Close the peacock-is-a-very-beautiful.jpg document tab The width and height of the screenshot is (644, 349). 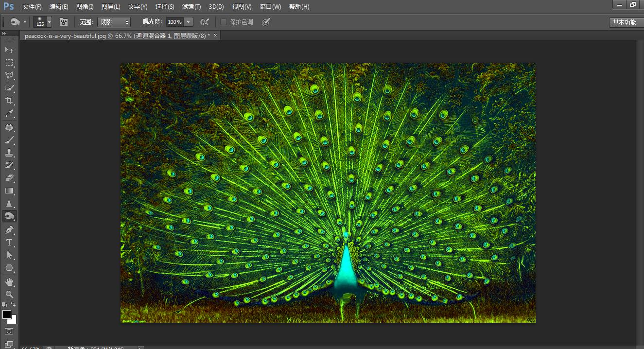pos(215,35)
